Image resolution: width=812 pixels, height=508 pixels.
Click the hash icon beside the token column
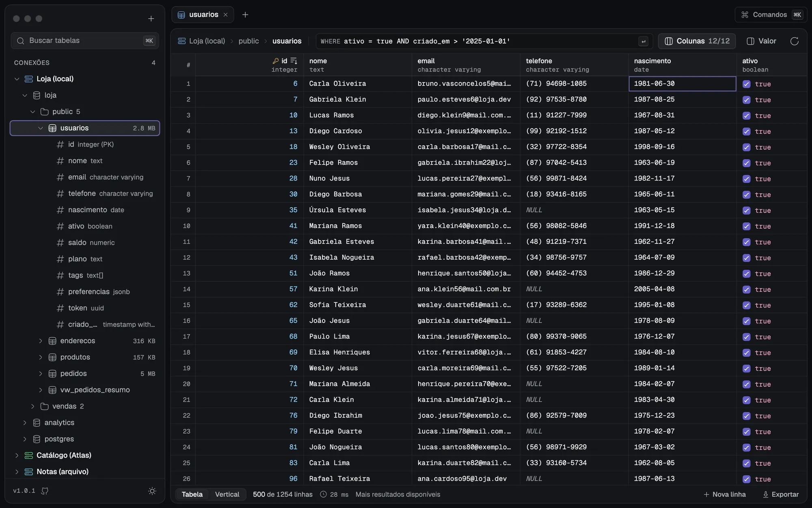tap(60, 308)
